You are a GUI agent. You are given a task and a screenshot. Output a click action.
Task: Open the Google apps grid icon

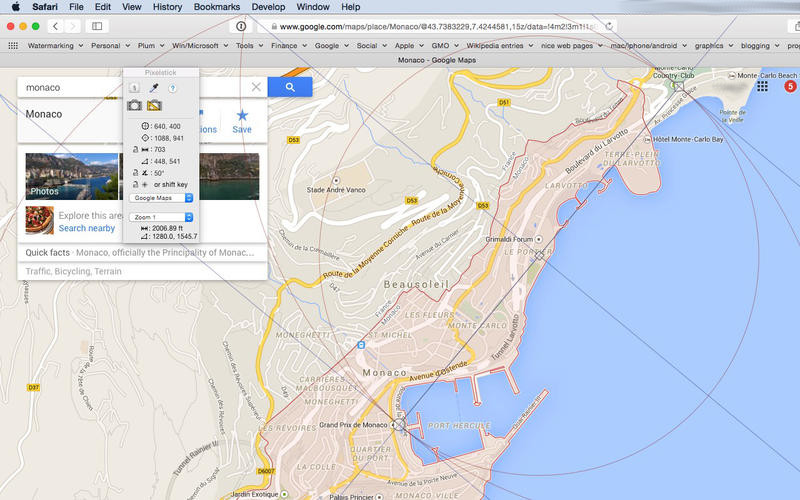762,86
